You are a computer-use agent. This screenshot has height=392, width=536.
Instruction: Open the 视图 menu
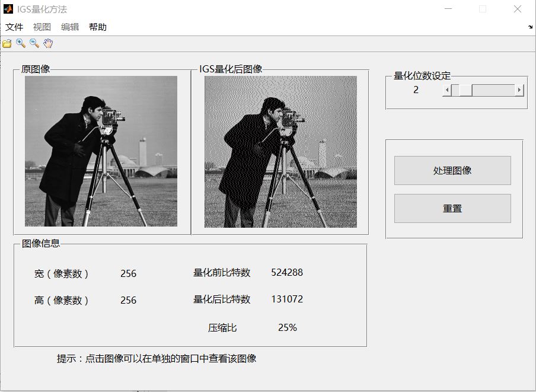pyautogui.click(x=42, y=27)
